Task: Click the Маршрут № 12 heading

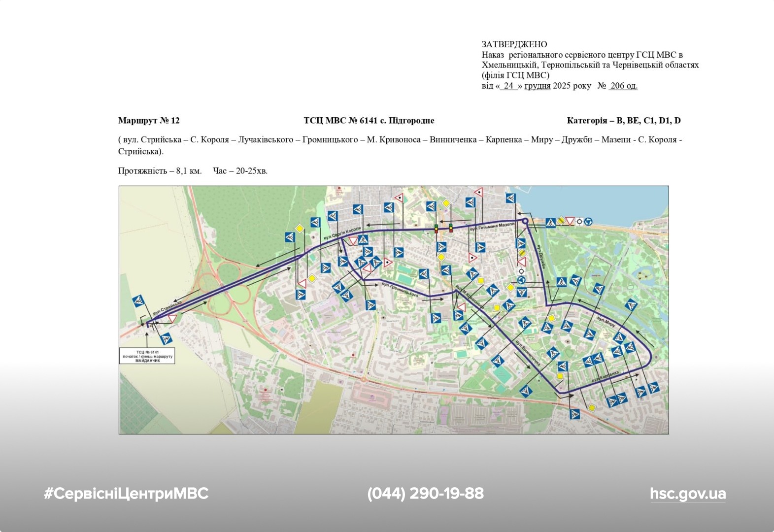Action: (x=149, y=121)
